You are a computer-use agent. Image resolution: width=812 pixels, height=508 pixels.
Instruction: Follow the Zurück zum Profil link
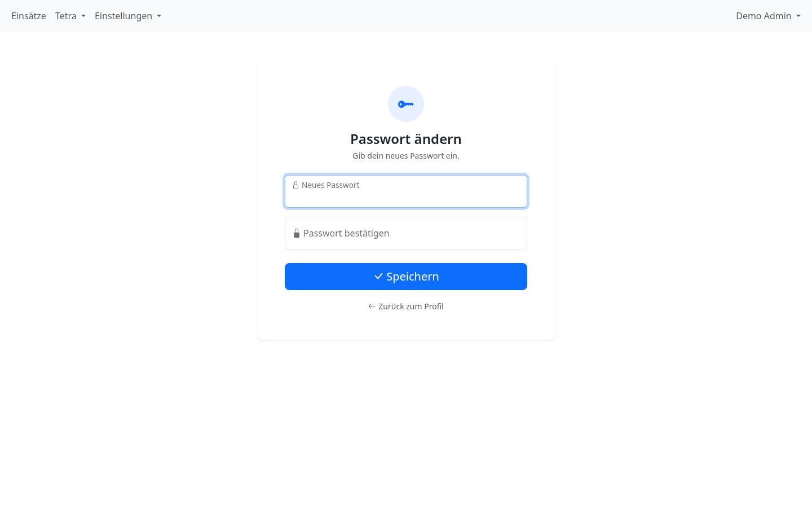(406, 306)
